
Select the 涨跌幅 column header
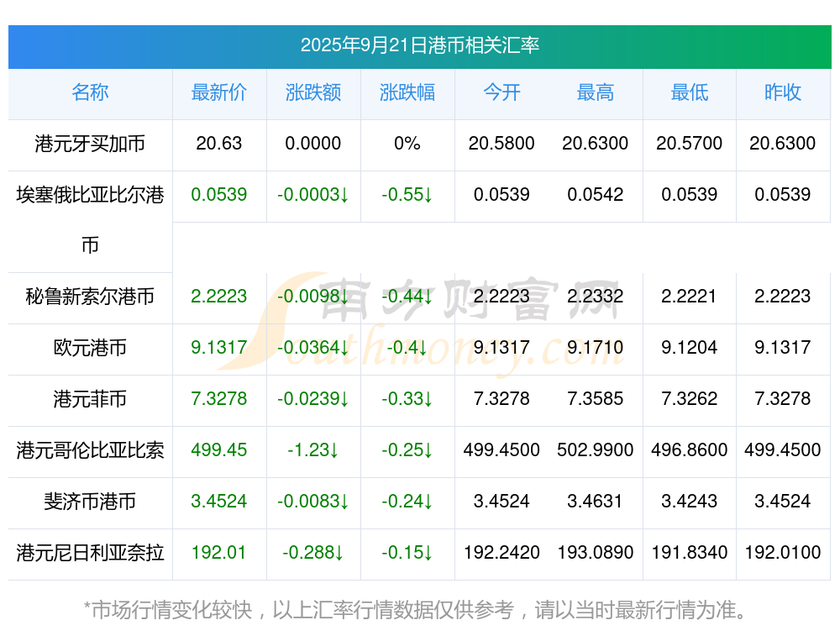407,92
